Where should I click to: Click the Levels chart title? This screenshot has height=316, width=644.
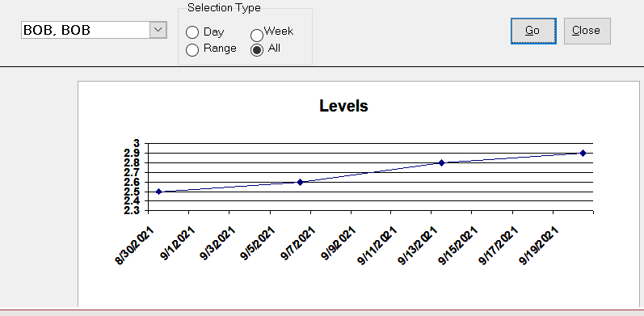click(x=343, y=106)
